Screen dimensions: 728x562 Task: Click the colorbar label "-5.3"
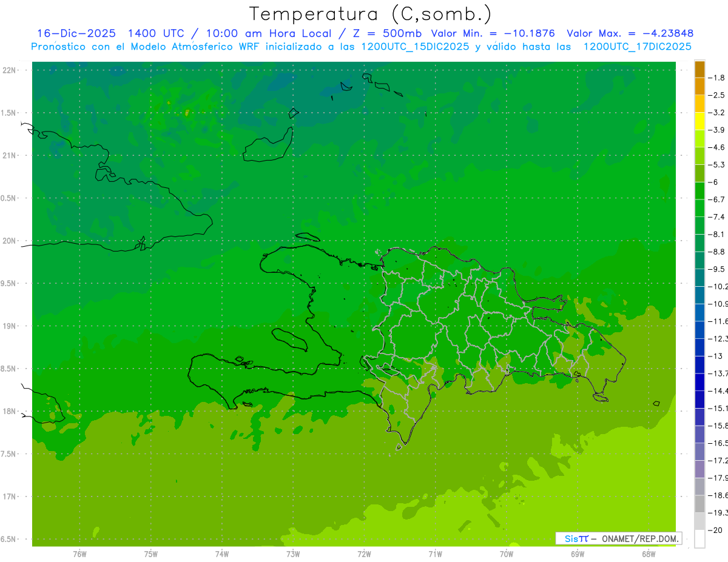tap(718, 164)
